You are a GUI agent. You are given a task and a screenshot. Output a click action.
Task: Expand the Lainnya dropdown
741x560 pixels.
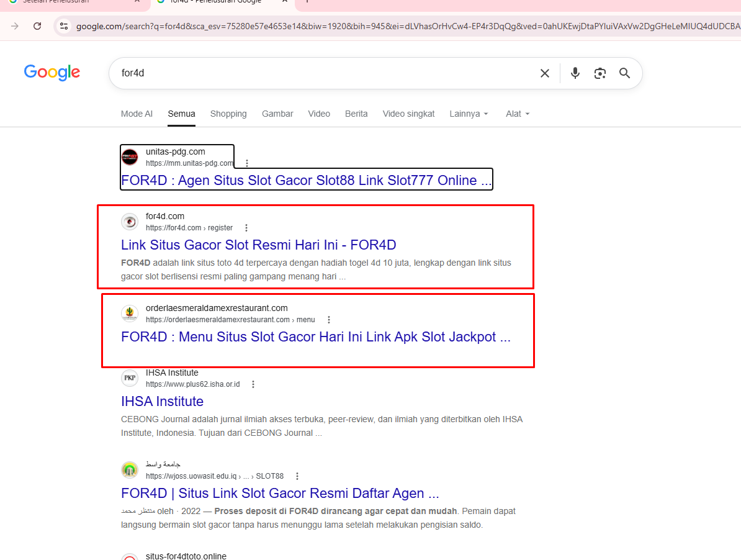[469, 114]
